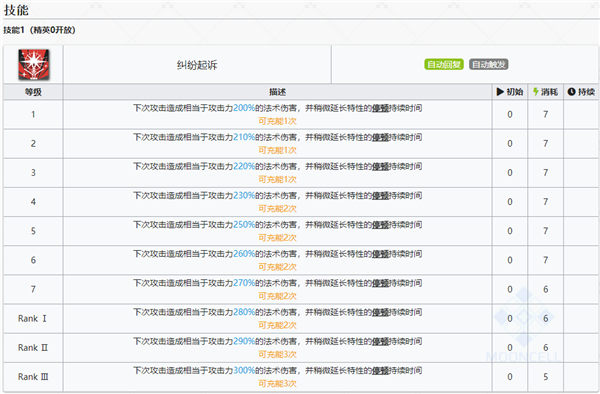Viewport: 600px width, 394px height.
Task: Click 可充能2次 in Rank Ⅰ row
Action: coord(277,326)
